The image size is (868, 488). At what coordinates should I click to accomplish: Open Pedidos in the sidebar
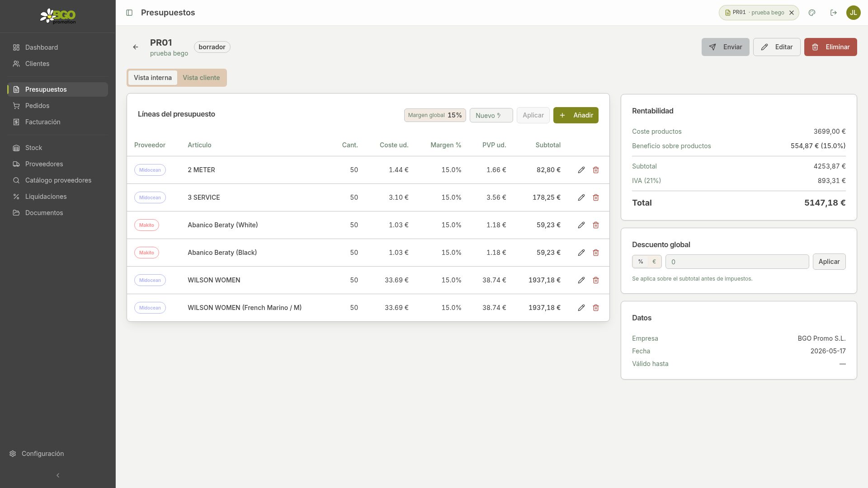click(x=57, y=106)
